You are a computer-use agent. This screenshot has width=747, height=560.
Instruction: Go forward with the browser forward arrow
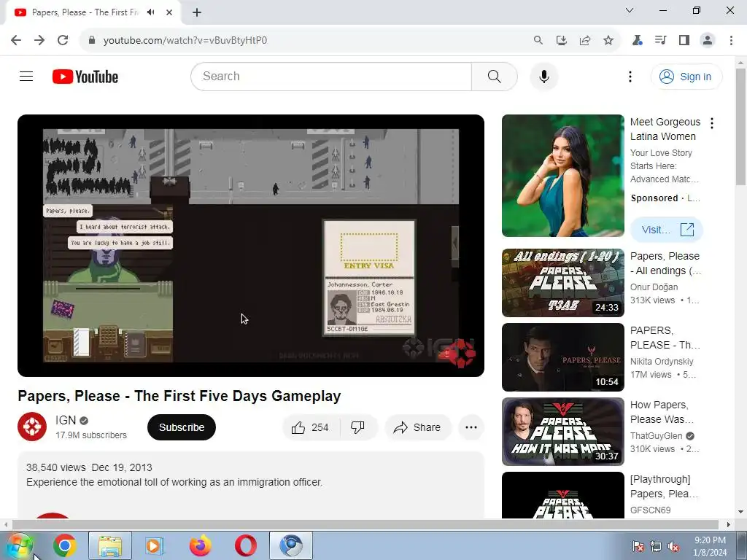(39, 40)
